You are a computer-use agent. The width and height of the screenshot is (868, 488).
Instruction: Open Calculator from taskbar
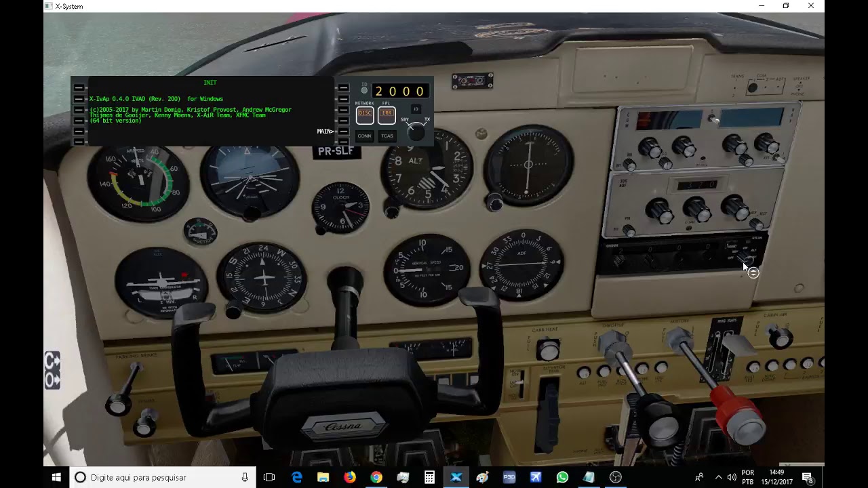click(x=429, y=477)
